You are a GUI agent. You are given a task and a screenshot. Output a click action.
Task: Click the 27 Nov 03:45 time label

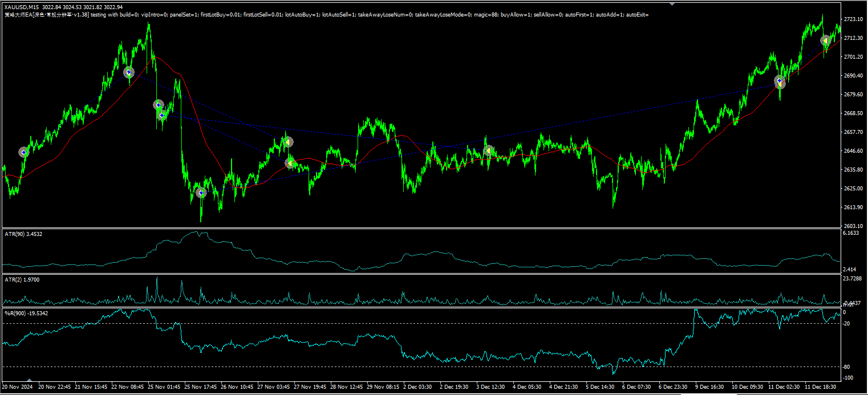coord(274,386)
